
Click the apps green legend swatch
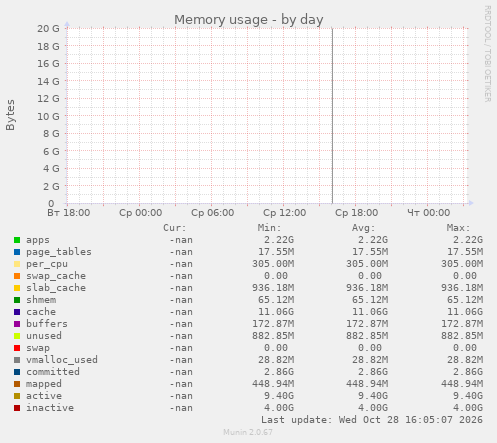point(17,240)
